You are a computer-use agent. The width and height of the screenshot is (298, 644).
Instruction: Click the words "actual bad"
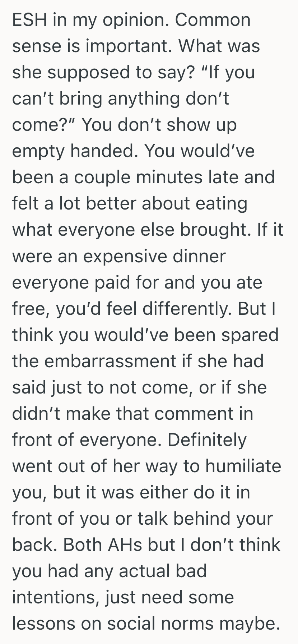[163, 571]
